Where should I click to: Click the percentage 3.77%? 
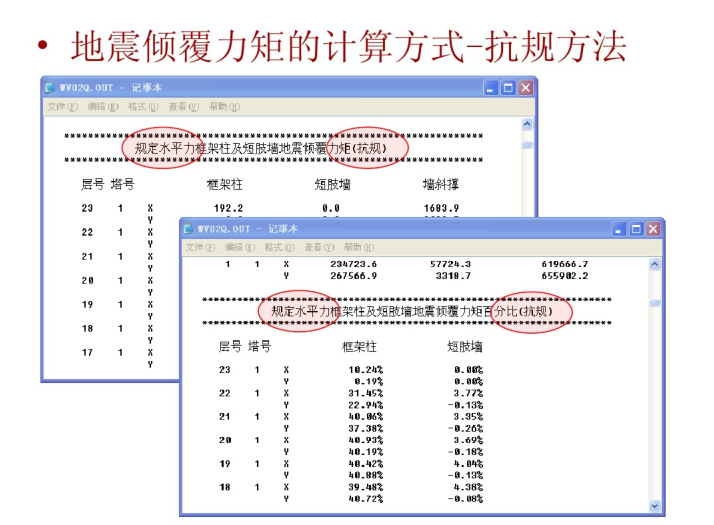click(x=468, y=393)
